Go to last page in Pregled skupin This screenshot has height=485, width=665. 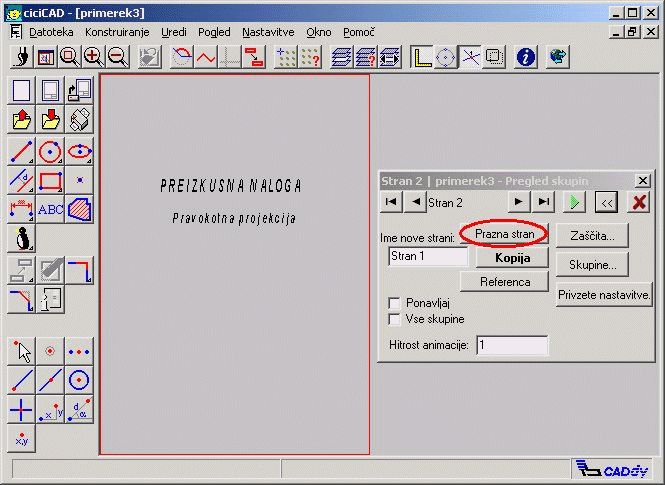pyautogui.click(x=543, y=202)
